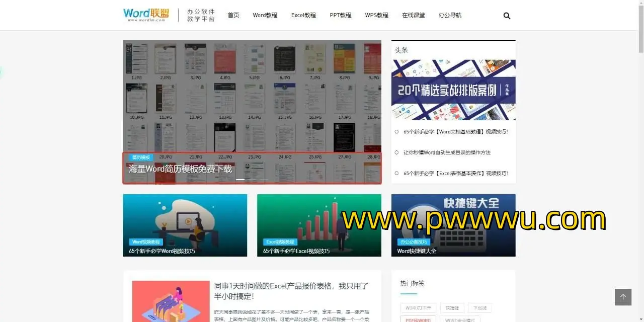Click the Excel视频教程 category badge
644x322 pixels.
280,242
